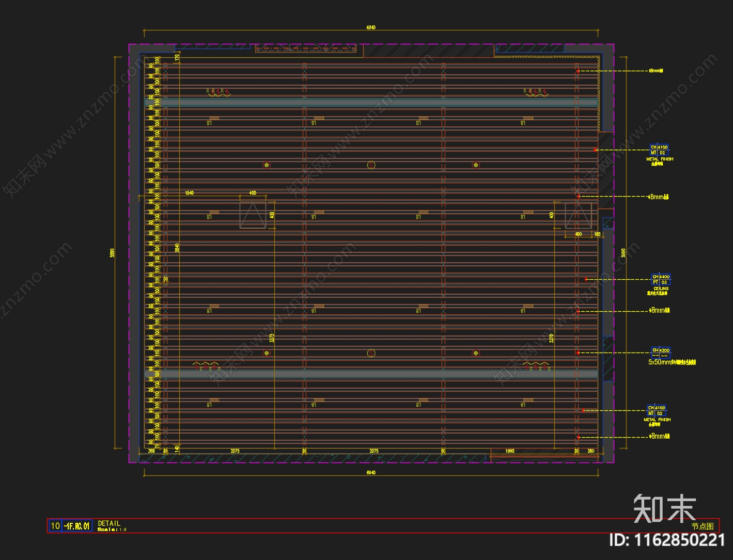Select the 6940 dimension above the plan
733x560 pixels.
(371, 27)
